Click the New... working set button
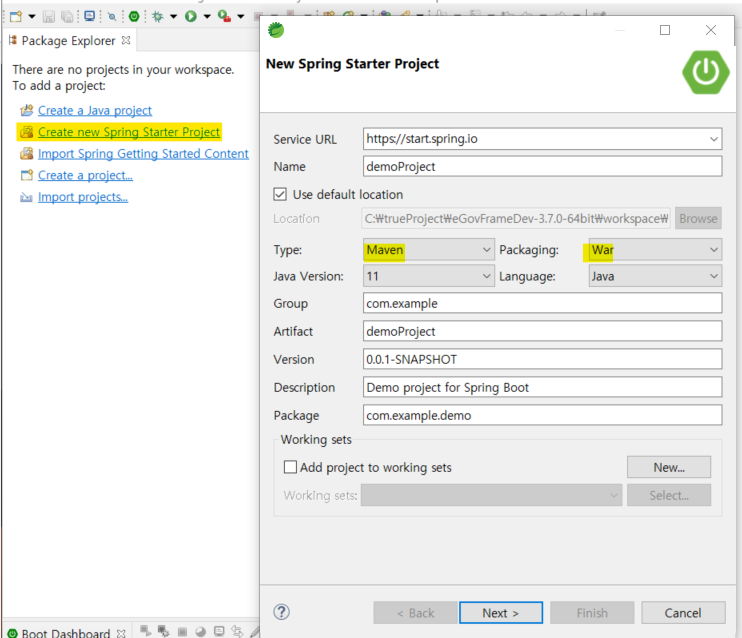The height and width of the screenshot is (638, 742). coord(669,467)
